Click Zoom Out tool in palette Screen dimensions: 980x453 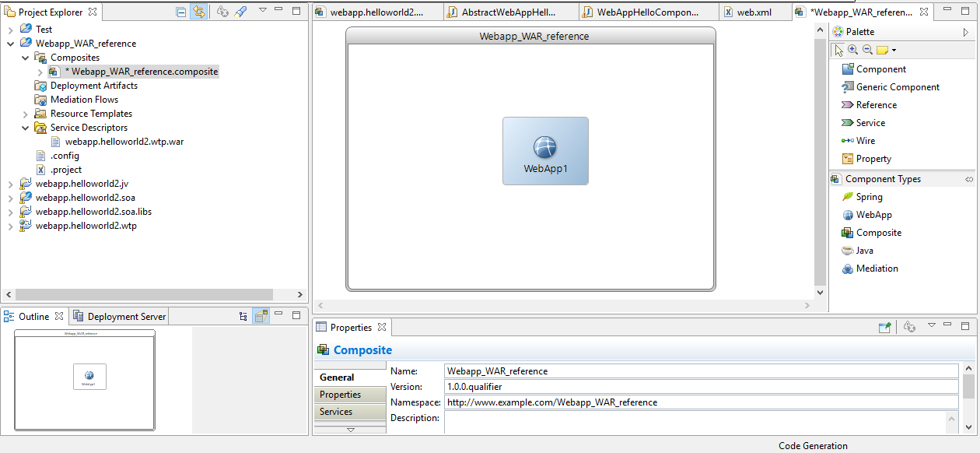tap(867, 50)
